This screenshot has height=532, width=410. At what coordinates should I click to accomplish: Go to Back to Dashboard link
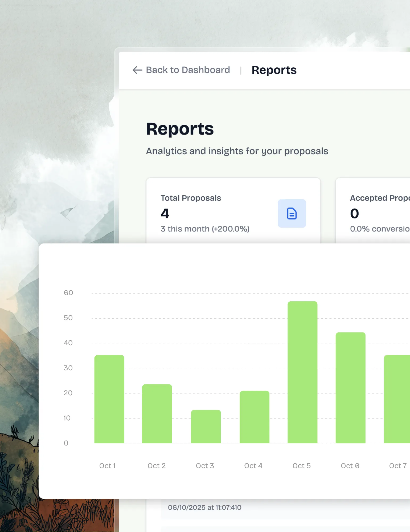pyautogui.click(x=188, y=70)
